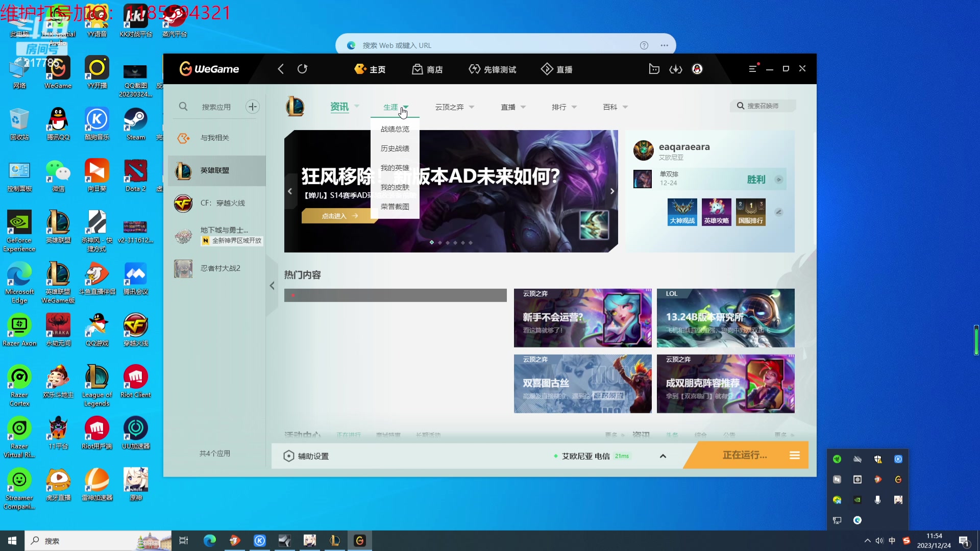Open the 国服排行 shortcut
Image resolution: width=980 pixels, height=551 pixels.
tap(751, 212)
